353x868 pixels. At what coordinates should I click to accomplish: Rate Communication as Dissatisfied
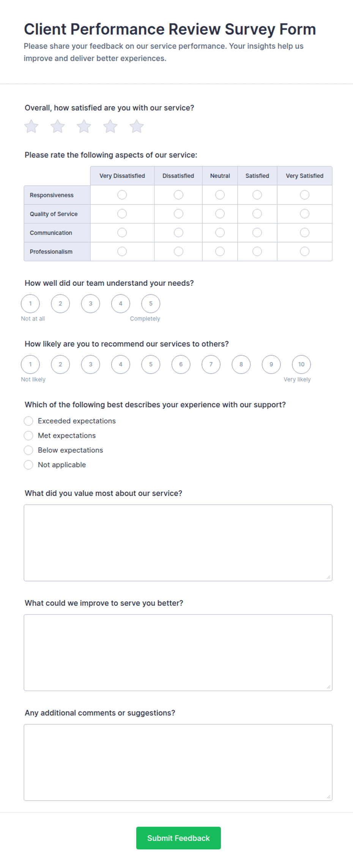pyautogui.click(x=178, y=233)
